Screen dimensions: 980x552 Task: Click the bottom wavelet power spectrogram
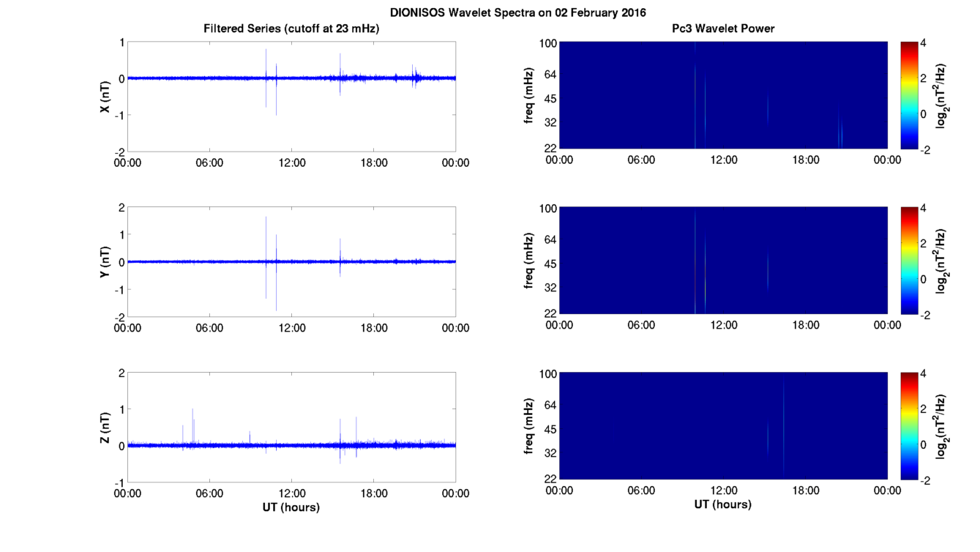click(723, 427)
